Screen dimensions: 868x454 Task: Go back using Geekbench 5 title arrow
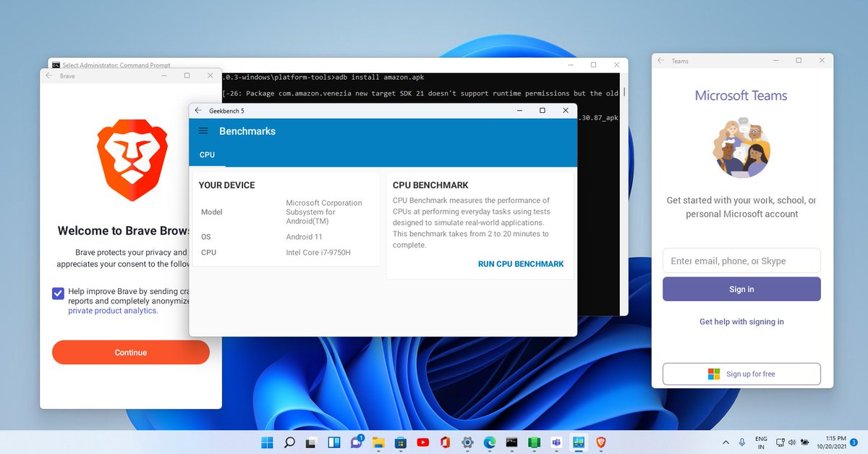(x=198, y=111)
